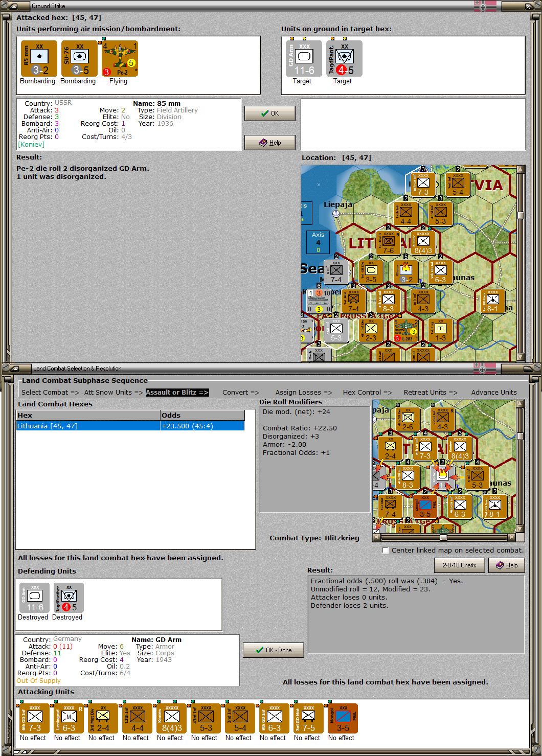Click the Mongol 3-5 unit on Land Combat map
The width and height of the screenshot is (542, 756).
pos(425,507)
